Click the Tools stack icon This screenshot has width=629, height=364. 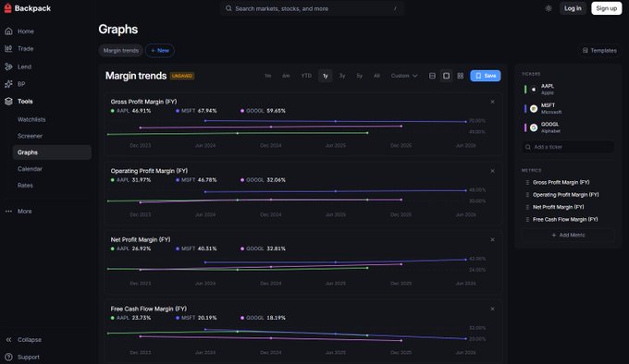[x=8, y=102]
